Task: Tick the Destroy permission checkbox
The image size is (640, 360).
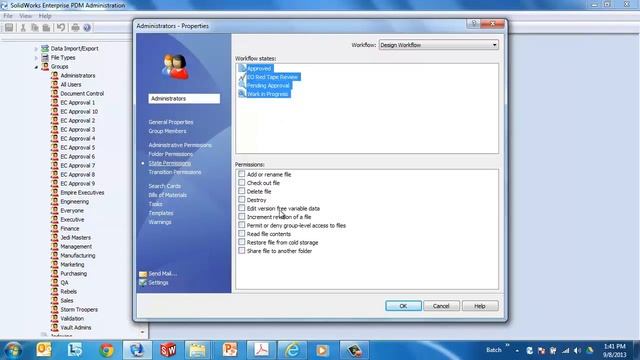Action: tap(242, 200)
